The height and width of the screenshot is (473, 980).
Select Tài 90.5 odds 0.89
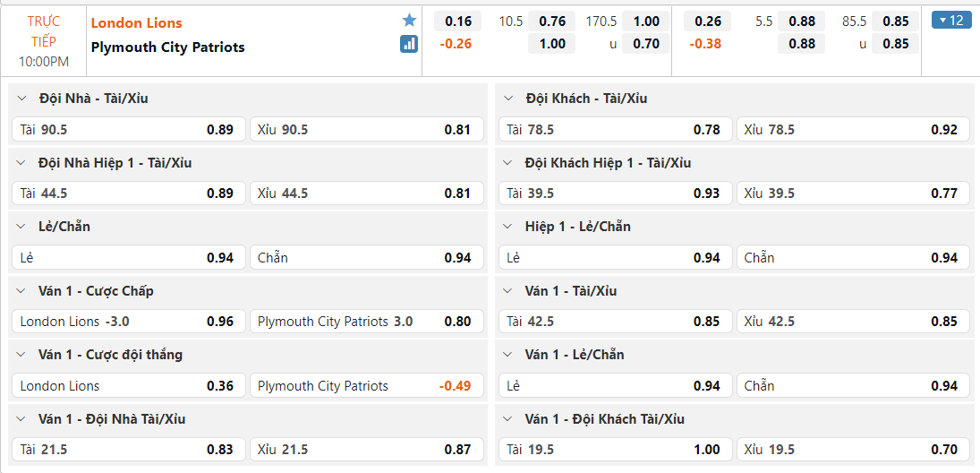pyautogui.click(x=127, y=129)
